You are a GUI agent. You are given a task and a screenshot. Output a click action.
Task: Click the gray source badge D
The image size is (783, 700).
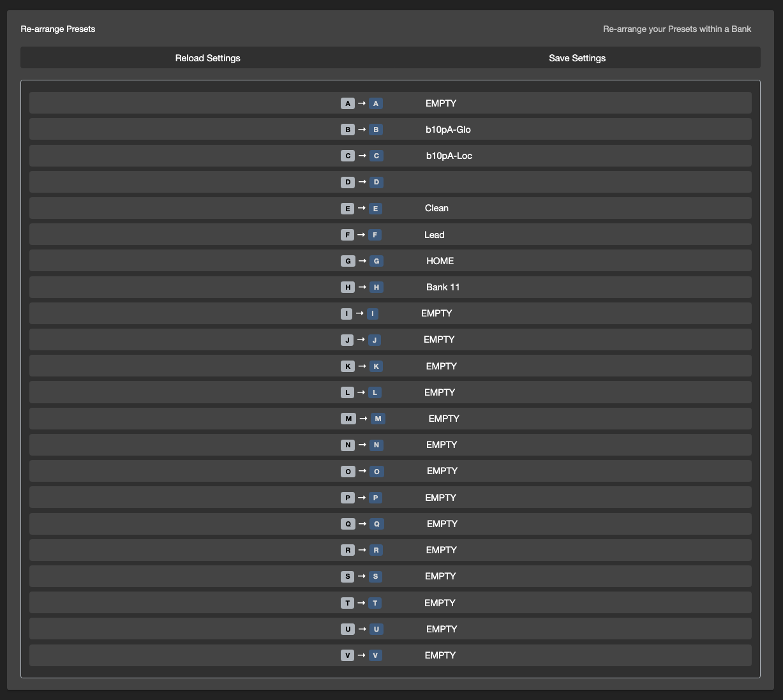[x=347, y=182]
